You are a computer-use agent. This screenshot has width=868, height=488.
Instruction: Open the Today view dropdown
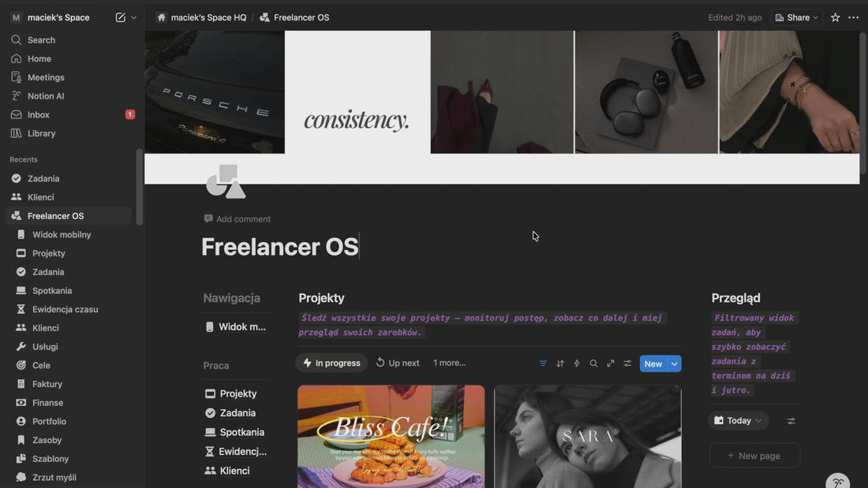739,420
